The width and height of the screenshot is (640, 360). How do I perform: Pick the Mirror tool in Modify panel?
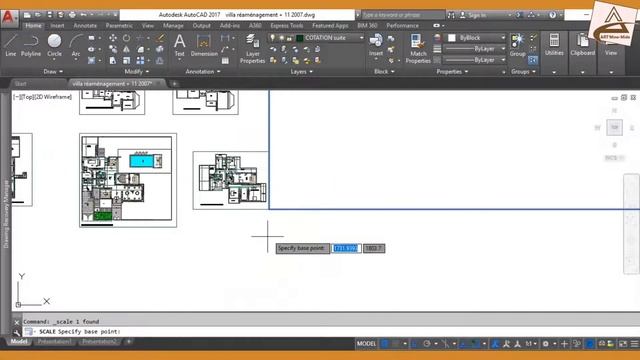tap(127, 49)
